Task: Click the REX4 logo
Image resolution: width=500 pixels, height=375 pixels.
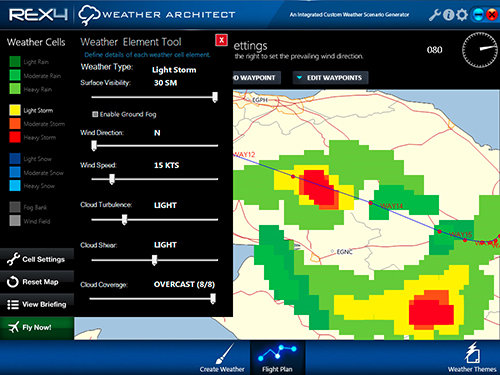Action: point(38,15)
